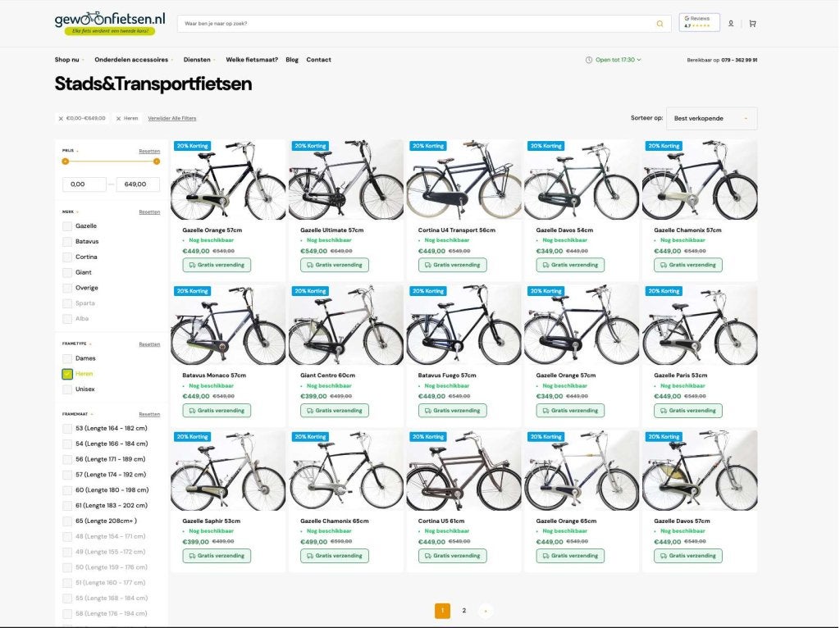
Task: Click the maximum price field 649,00
Action: (x=138, y=184)
